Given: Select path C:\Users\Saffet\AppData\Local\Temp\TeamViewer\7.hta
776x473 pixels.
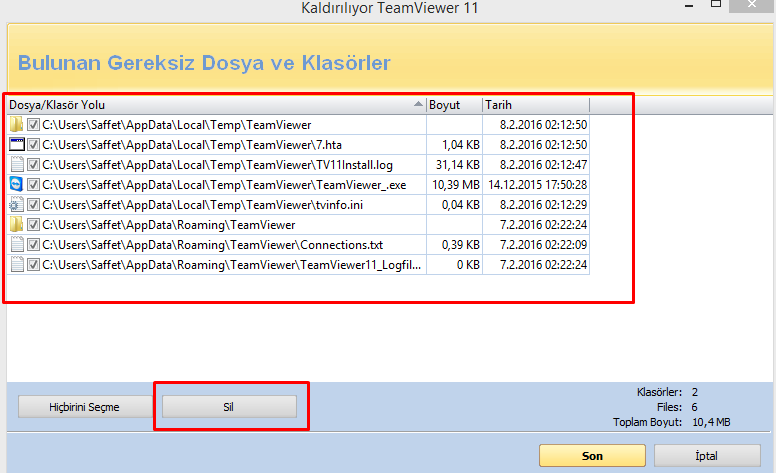Looking at the screenshot, I should pos(192,145).
